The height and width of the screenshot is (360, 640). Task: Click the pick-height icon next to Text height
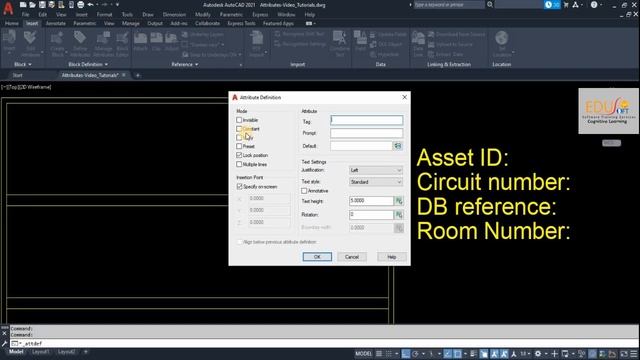tap(399, 201)
